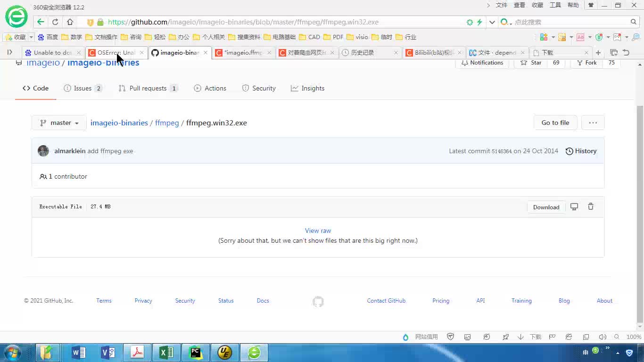
Task: Click the green yen shield extension icon
Action: point(599,37)
